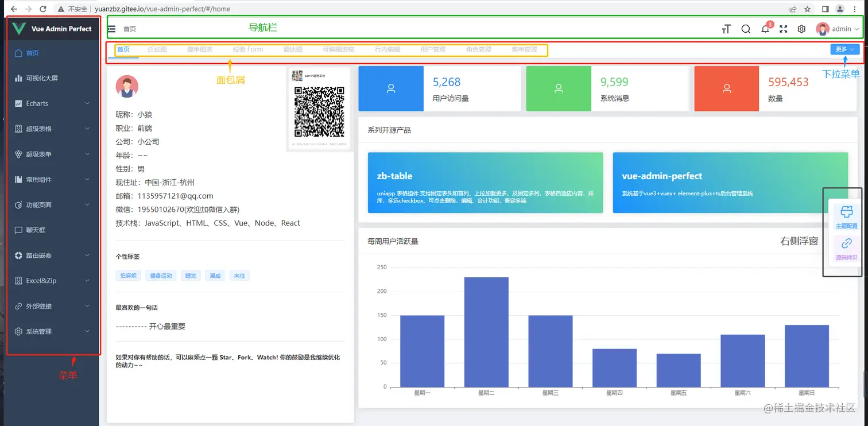The width and height of the screenshot is (868, 426).
Task: Open 源码拷贝 floating link icon
Action: (x=846, y=244)
